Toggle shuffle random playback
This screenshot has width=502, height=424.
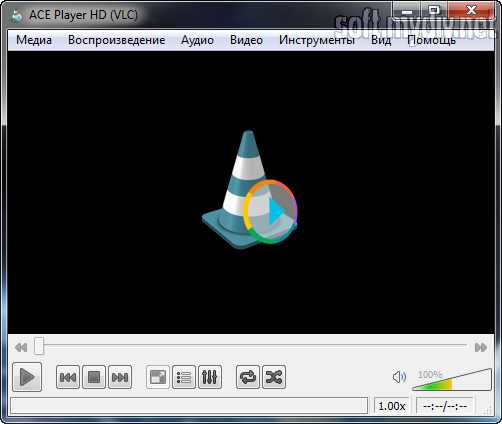tap(274, 377)
